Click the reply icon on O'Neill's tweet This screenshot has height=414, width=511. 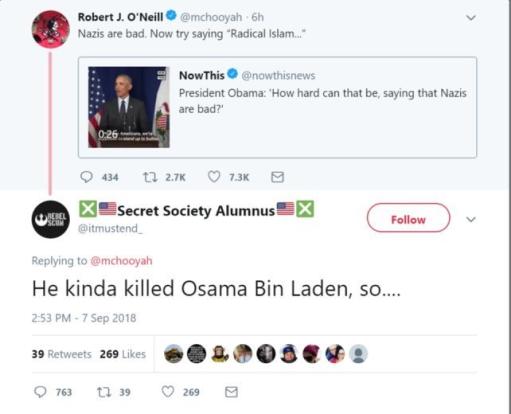point(87,177)
